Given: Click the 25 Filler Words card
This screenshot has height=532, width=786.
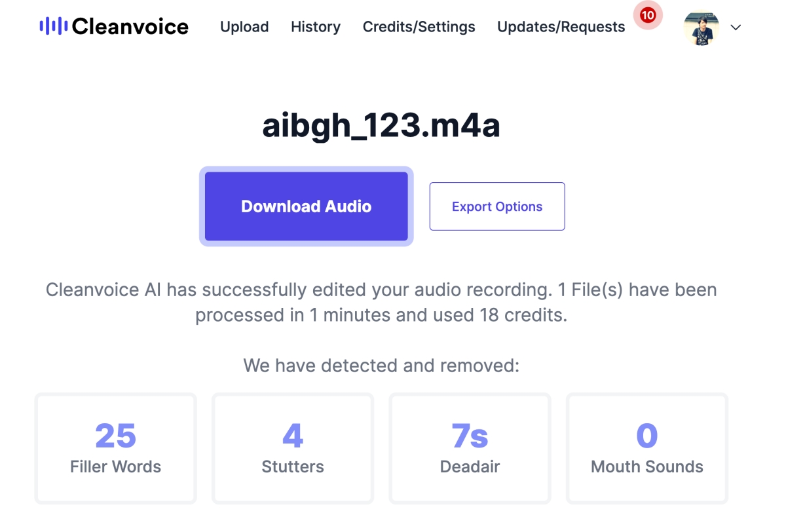Looking at the screenshot, I should [116, 449].
